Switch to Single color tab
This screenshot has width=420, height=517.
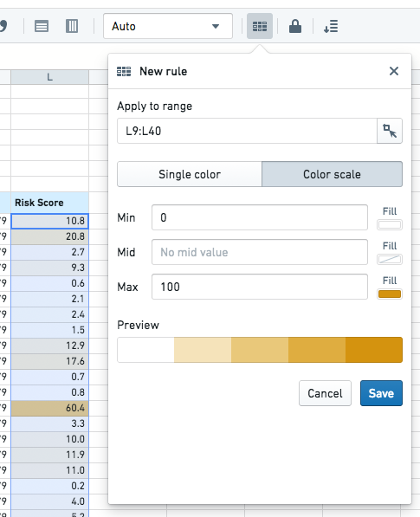tap(190, 174)
